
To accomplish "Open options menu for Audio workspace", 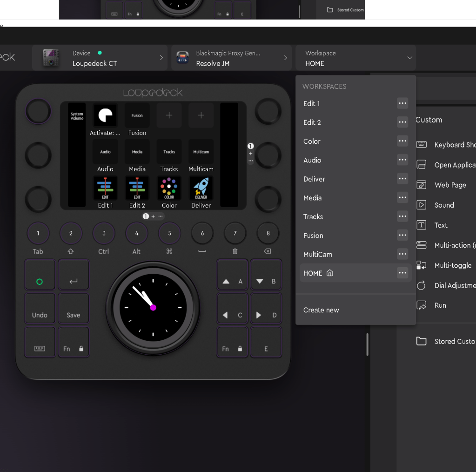I will (x=402, y=160).
